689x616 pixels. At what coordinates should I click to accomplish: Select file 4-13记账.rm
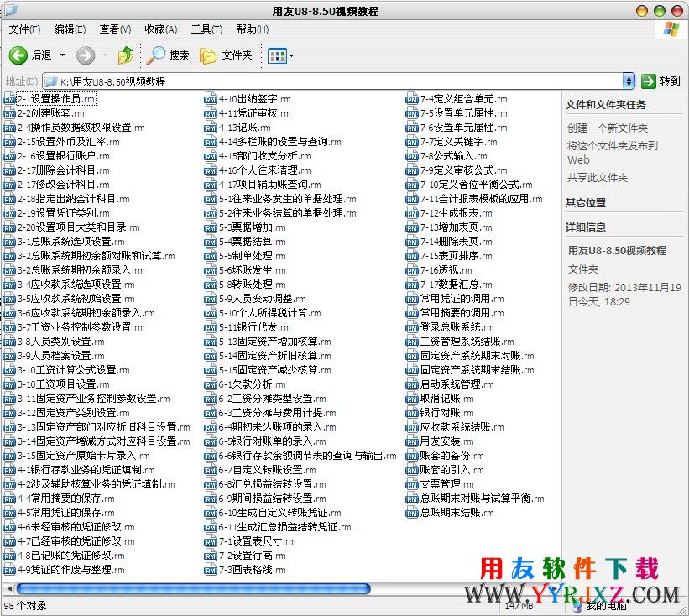tap(245, 128)
